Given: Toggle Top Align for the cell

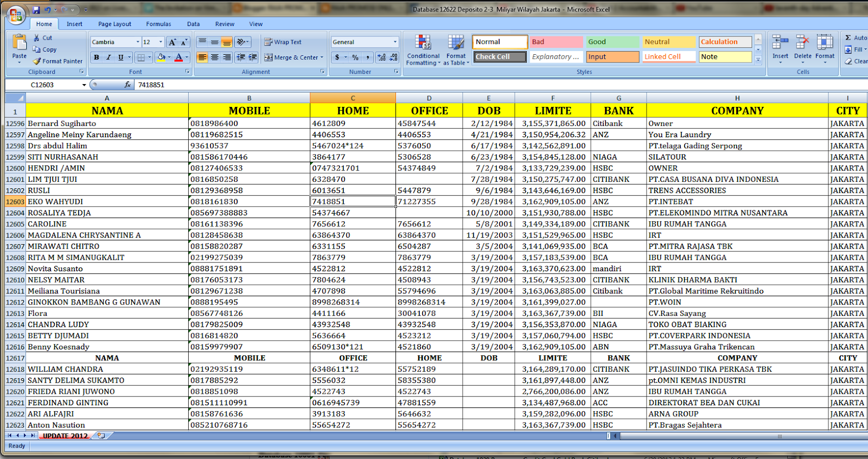Looking at the screenshot, I should tap(202, 42).
